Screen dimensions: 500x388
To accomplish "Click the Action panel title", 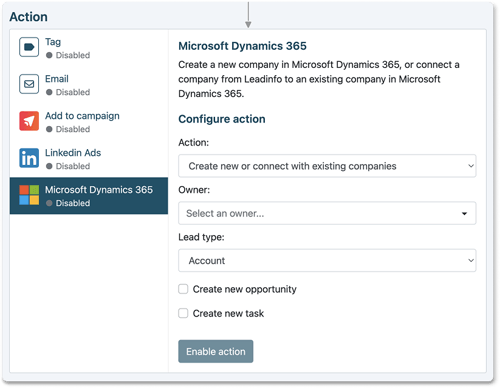I will click(28, 17).
